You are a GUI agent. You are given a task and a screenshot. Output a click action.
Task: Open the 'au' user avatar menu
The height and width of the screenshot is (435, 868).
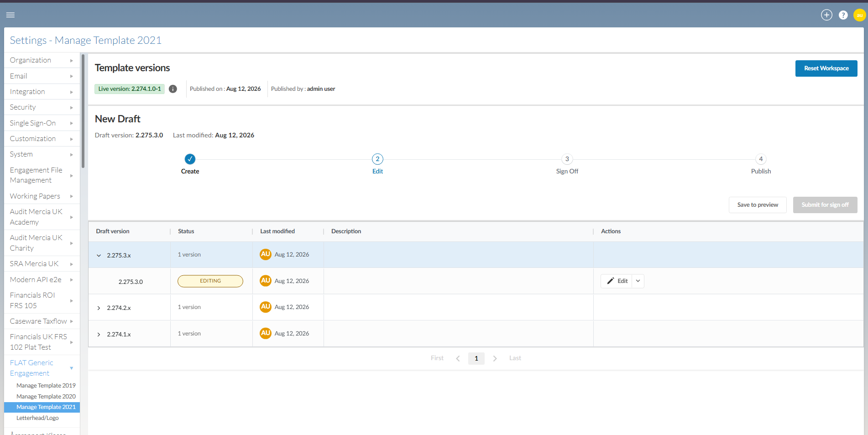click(x=859, y=15)
